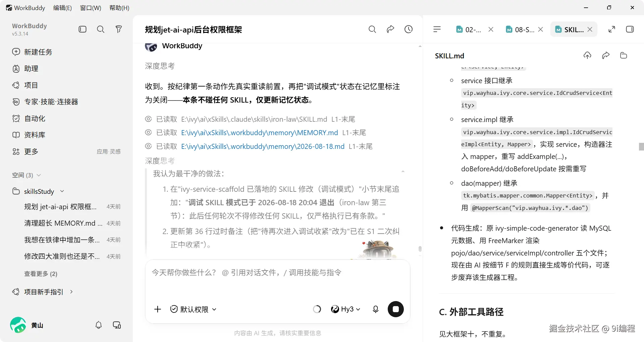Toggle the sidebar panel layout icon

pos(83,29)
